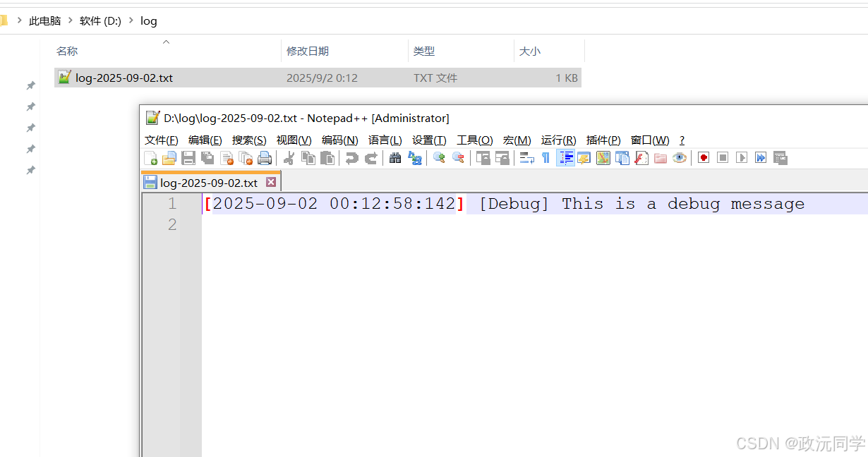Open the Function List panel
Screen dimensions: 868x457
point(641,158)
